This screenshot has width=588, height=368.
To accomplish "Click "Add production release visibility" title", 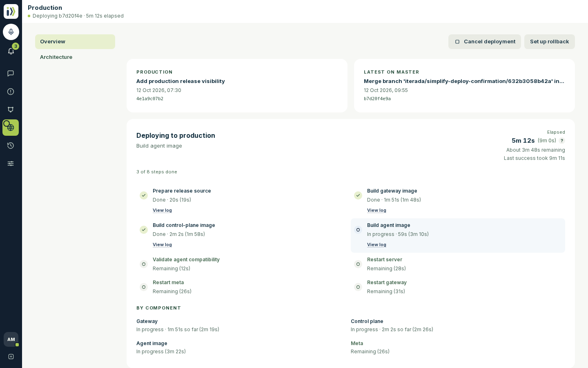I will (180, 81).
